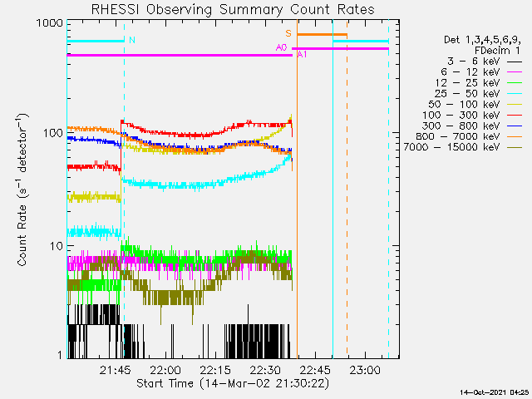This screenshot has height=399, width=532.
Task: Click the '12 - 25 keV' legend label
Action: click(467, 83)
